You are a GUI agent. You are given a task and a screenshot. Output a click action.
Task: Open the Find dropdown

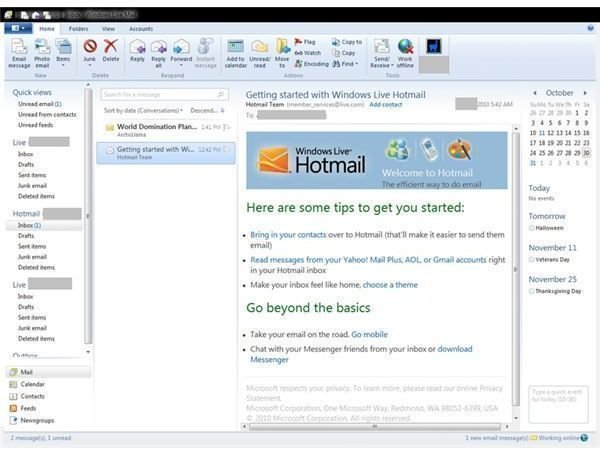coord(345,64)
